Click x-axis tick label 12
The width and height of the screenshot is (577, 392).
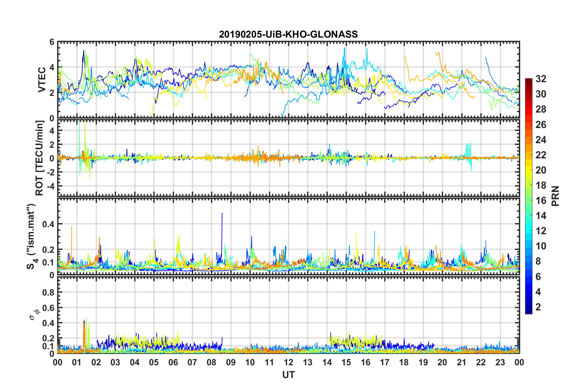pos(288,363)
